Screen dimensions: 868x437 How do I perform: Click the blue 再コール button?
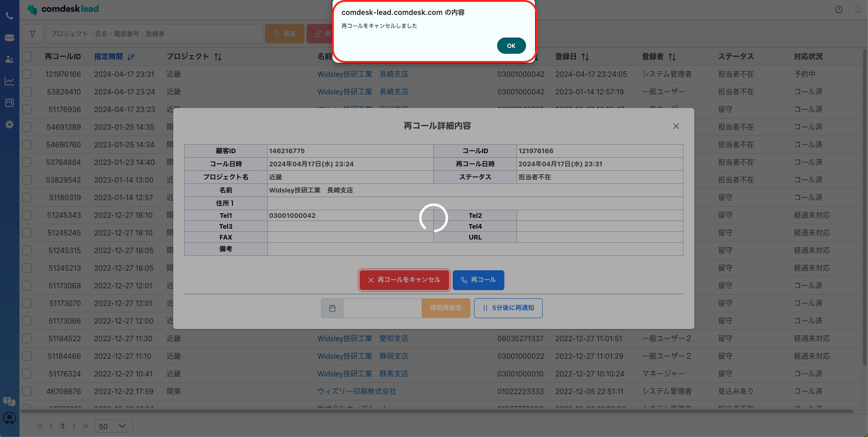click(478, 280)
